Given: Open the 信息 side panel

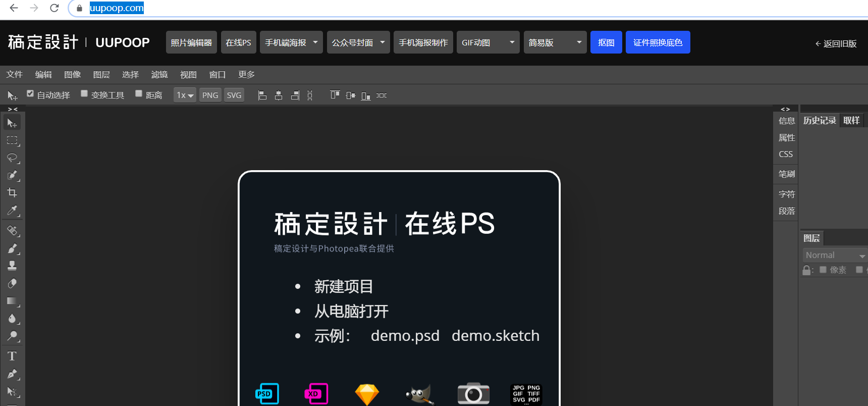Looking at the screenshot, I should 786,121.
